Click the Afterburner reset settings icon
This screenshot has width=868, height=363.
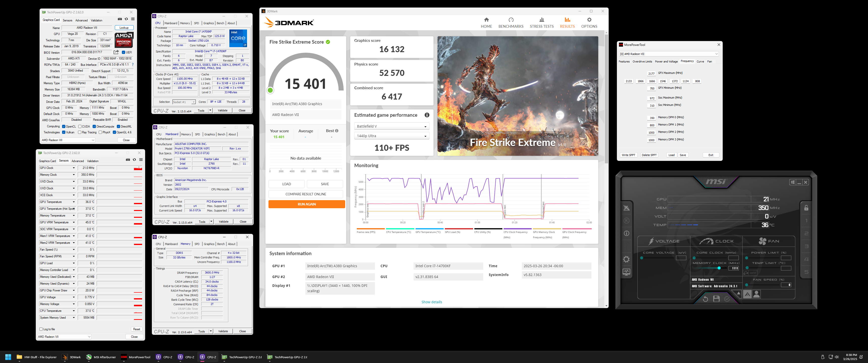point(705,299)
